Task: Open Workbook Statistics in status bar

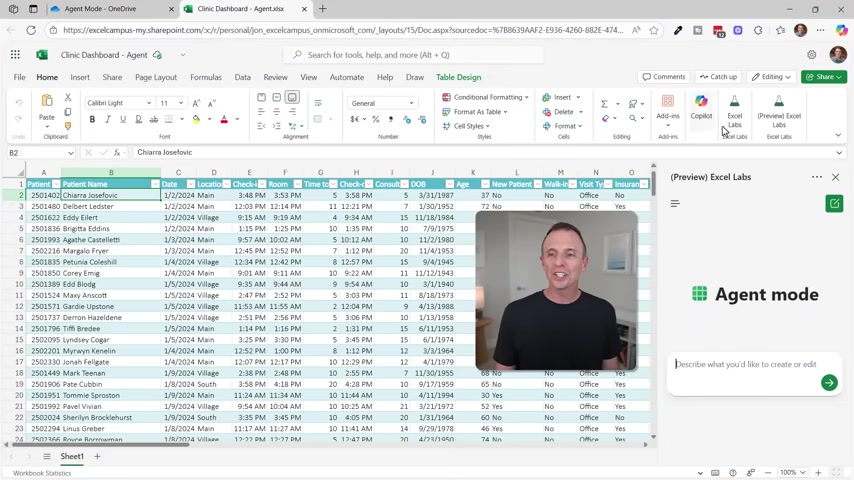Action: coord(42,473)
